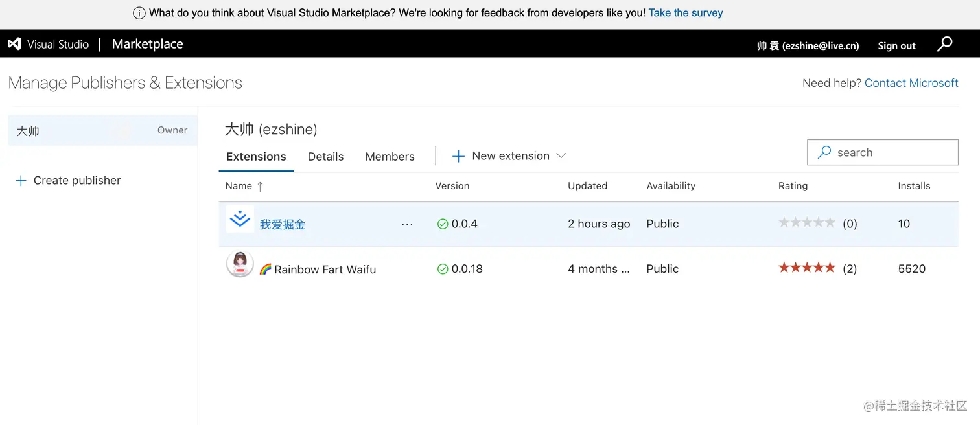Image resolution: width=980 pixels, height=425 pixels.
Task: Click the Rainbow Fart Waifu extension name
Action: (318, 270)
